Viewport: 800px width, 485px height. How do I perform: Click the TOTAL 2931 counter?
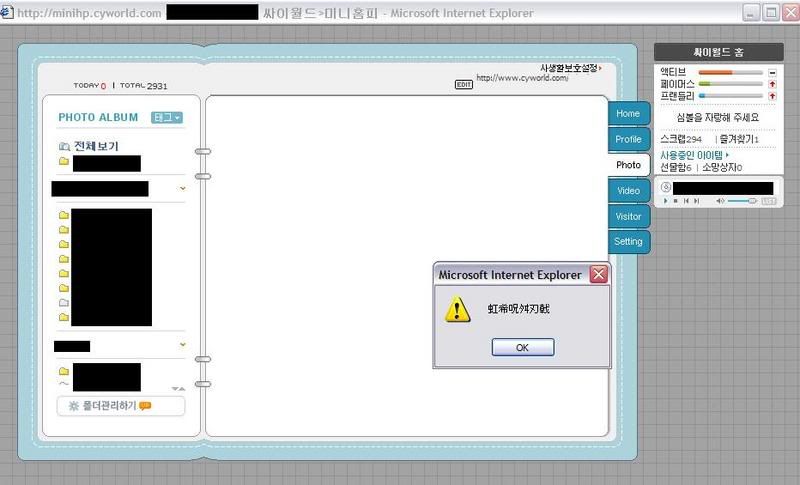(144, 86)
